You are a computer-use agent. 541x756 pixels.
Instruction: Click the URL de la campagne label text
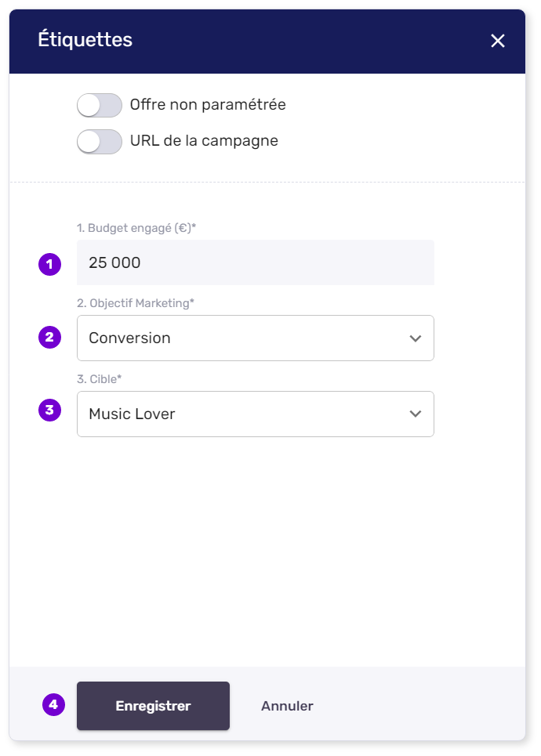(x=204, y=142)
